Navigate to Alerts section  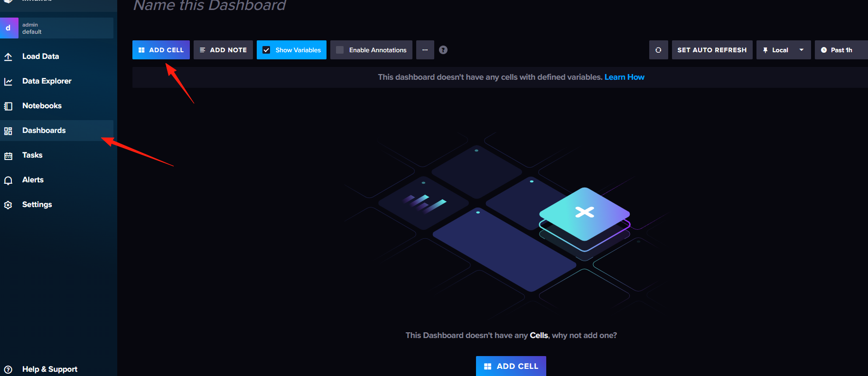(56, 180)
